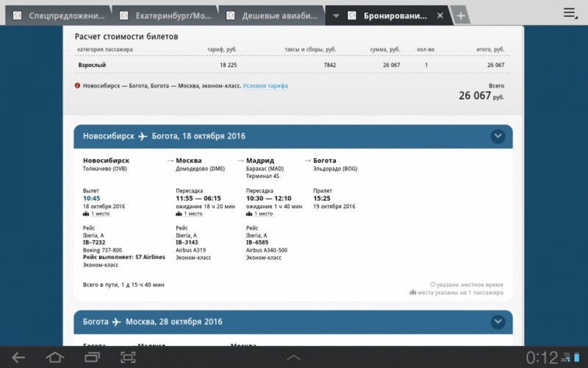
Task: Click the Богота → Москва, 28 октября 2016 header
Action: [x=293, y=322]
